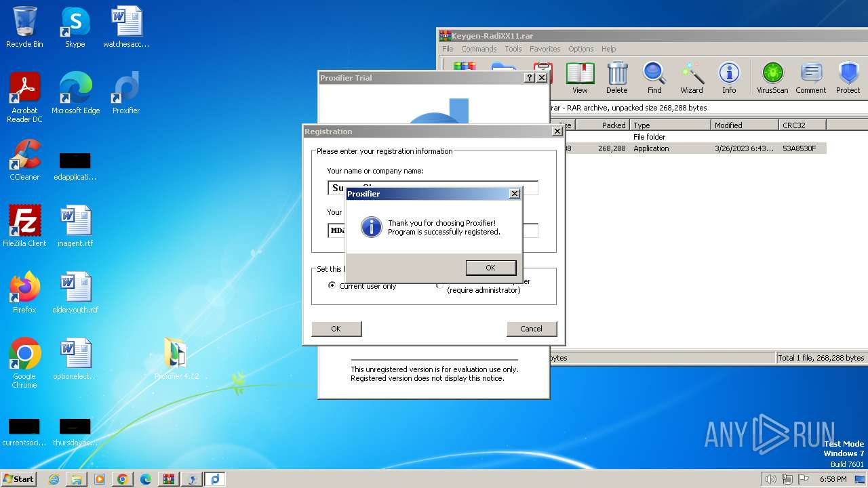Run VirusScan from WinRAR toolbar

click(x=772, y=78)
